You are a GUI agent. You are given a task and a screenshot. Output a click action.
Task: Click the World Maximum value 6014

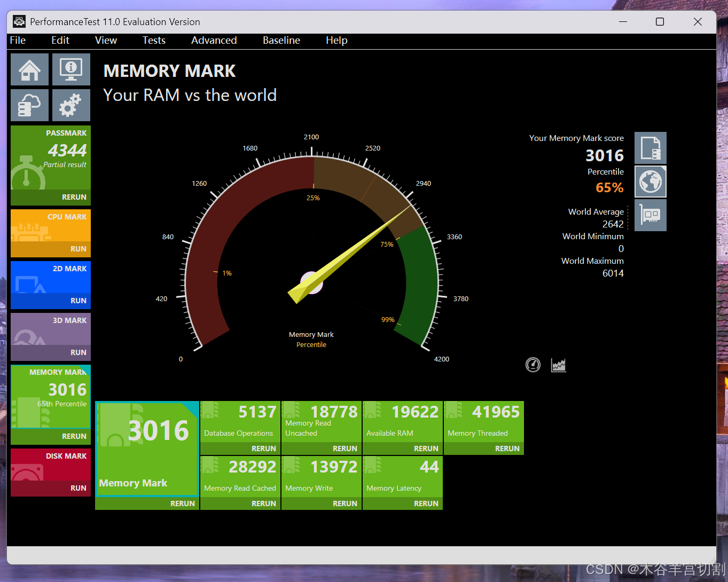coord(613,273)
